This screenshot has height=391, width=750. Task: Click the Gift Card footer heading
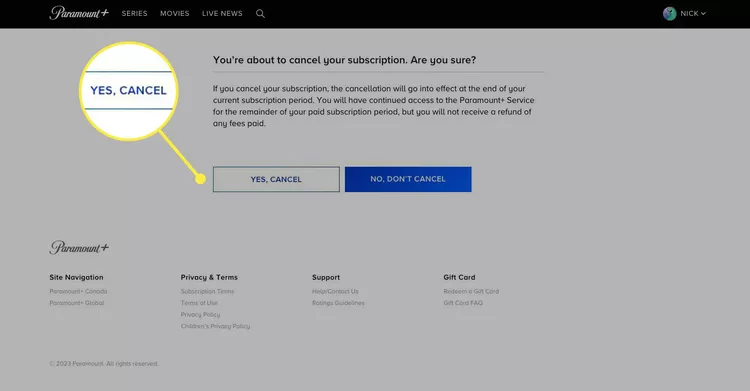tap(459, 277)
